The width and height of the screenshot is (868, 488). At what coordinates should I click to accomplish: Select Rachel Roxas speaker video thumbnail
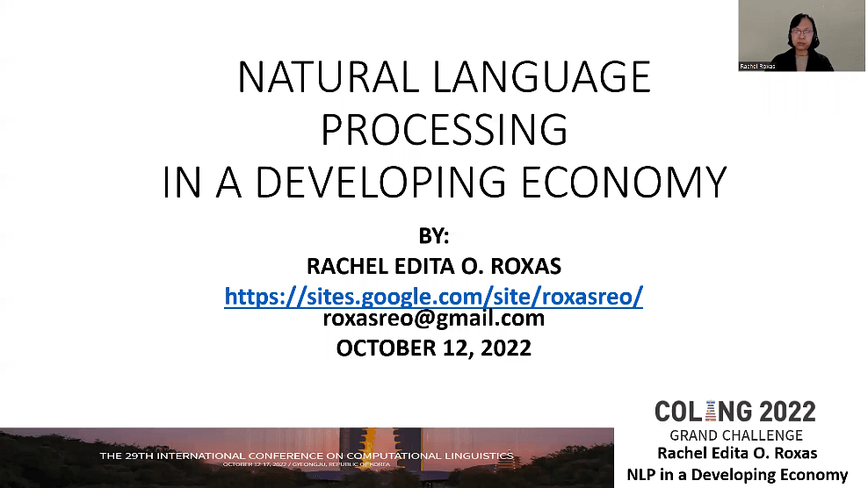[801, 35]
